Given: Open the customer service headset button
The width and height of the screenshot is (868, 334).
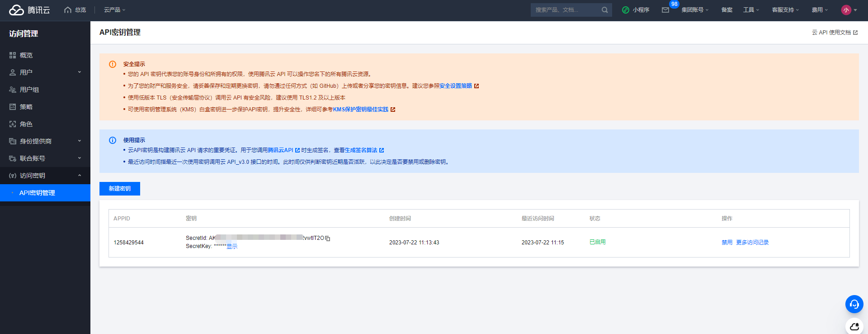Looking at the screenshot, I should 854,304.
